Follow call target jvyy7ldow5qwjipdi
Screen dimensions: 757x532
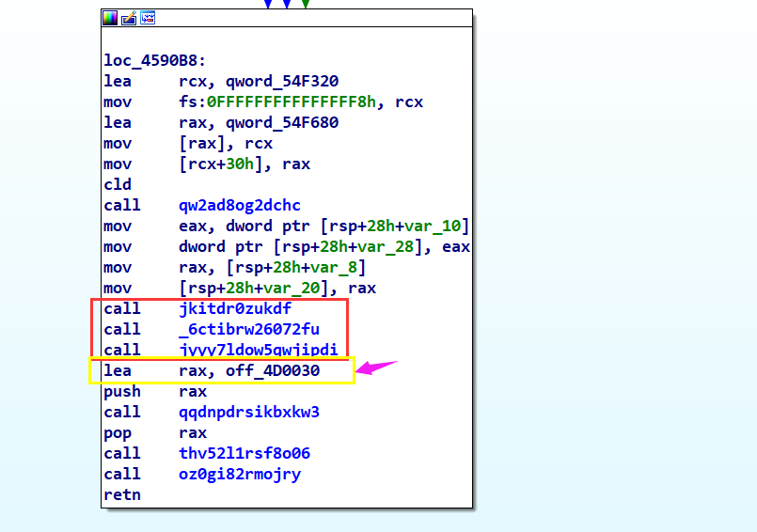tap(259, 350)
